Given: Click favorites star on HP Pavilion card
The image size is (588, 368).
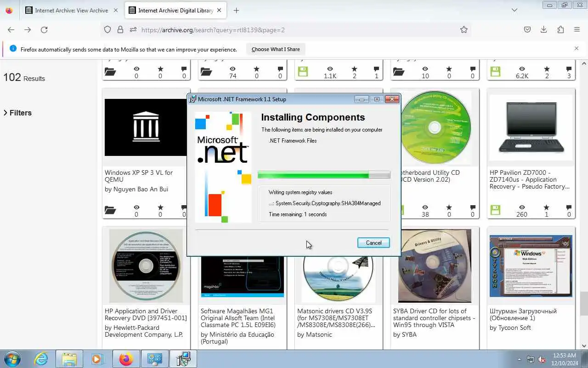Looking at the screenshot, I should pos(547,207).
